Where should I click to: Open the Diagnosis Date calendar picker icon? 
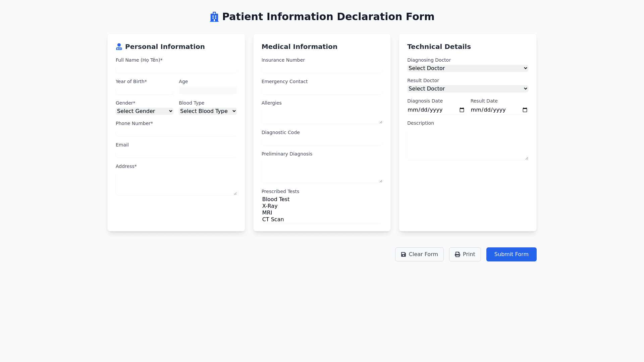[x=462, y=110]
